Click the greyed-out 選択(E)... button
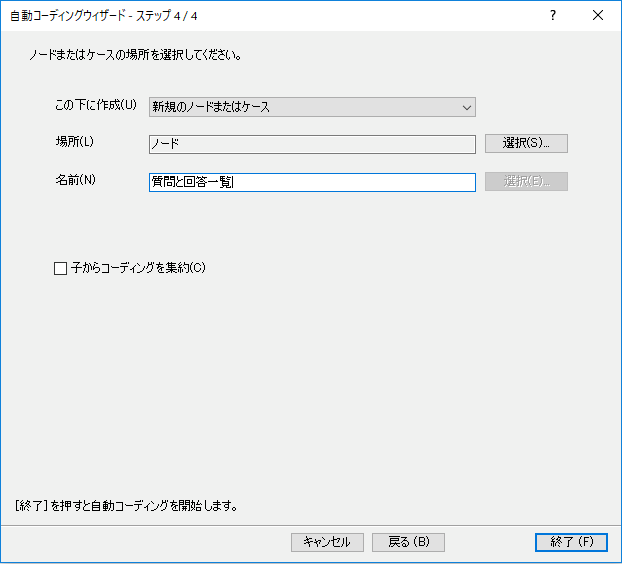622x564 pixels. pyautogui.click(x=526, y=182)
